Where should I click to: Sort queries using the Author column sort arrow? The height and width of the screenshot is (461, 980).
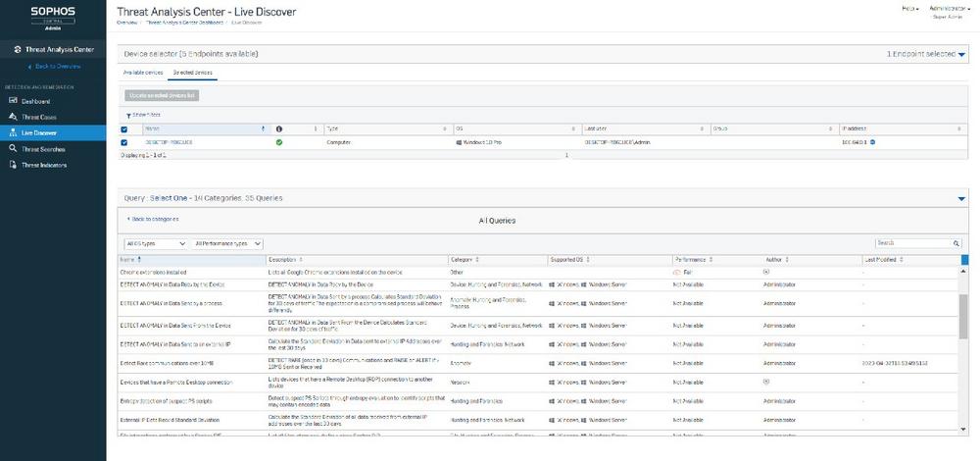pyautogui.click(x=787, y=259)
